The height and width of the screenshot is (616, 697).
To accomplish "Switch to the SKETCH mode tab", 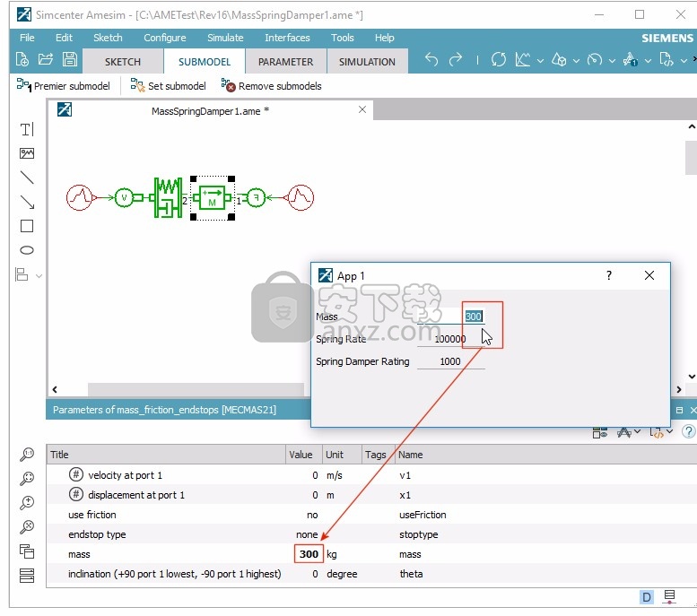I will 123,62.
